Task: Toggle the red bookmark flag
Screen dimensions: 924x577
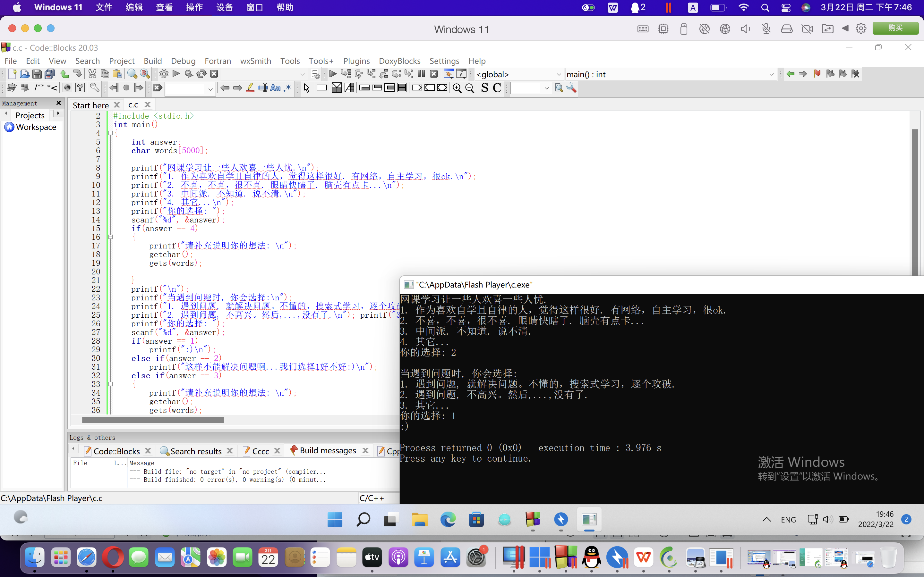Action: point(817,74)
